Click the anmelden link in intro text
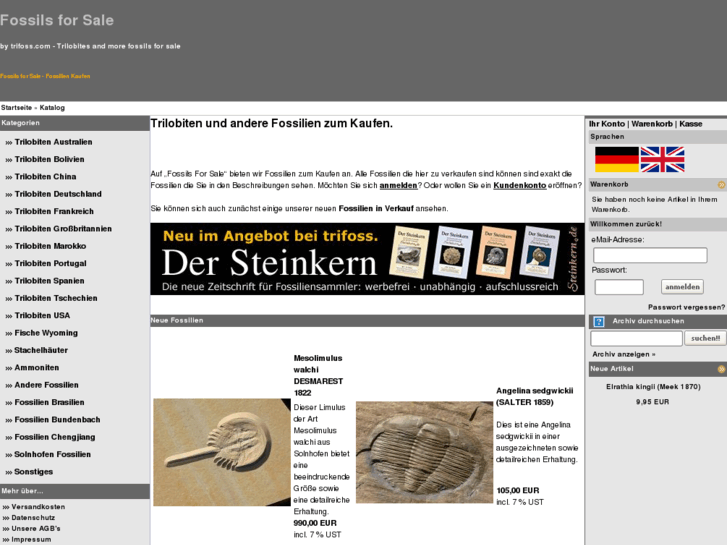 (398, 186)
